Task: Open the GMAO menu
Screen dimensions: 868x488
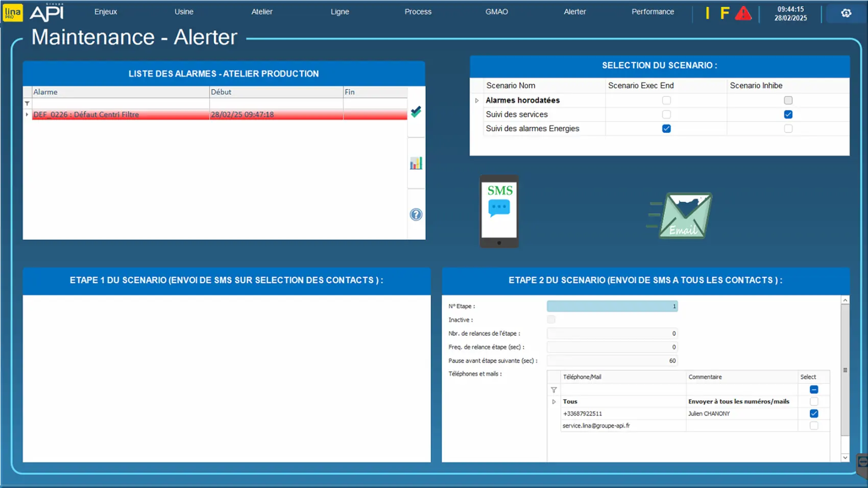Action: (x=496, y=12)
